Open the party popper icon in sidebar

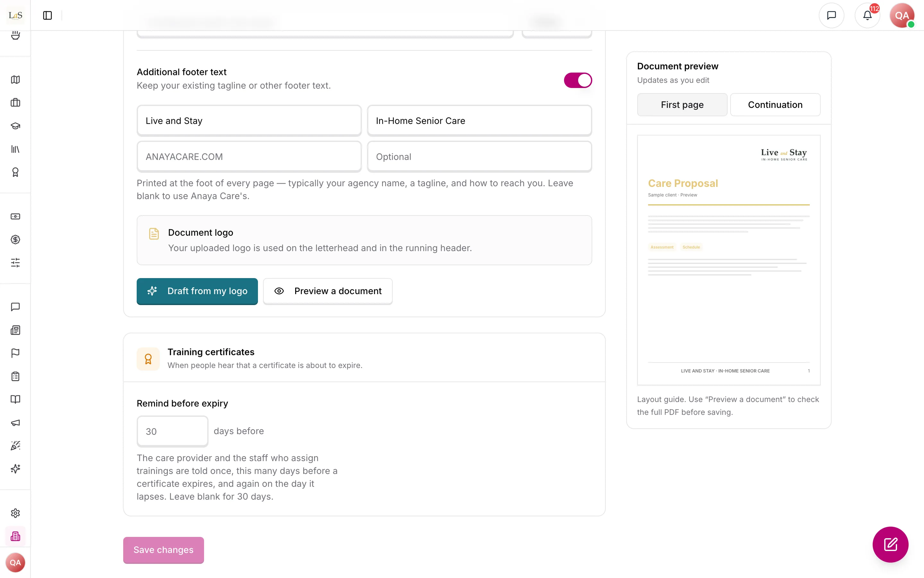pos(15,446)
